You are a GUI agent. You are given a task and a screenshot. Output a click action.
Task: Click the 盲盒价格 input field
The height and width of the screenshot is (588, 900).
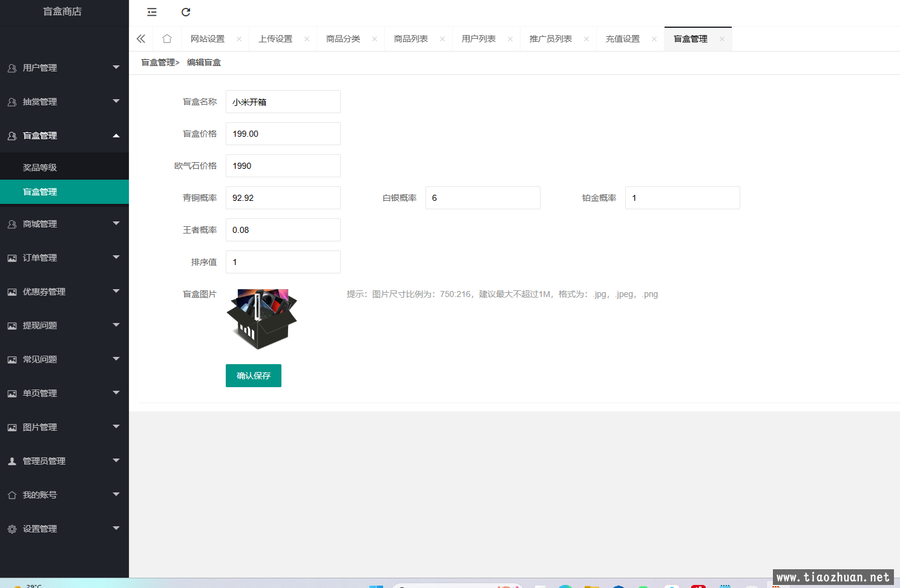(283, 134)
